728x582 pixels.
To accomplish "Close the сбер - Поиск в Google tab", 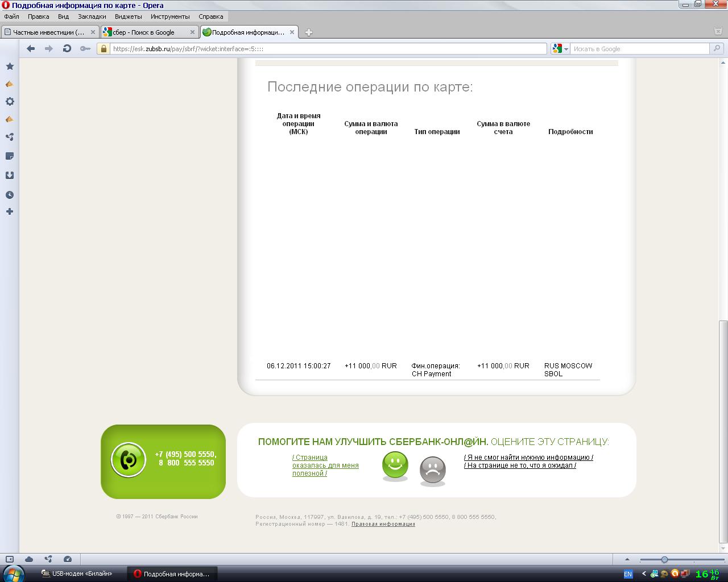I will coord(192,32).
